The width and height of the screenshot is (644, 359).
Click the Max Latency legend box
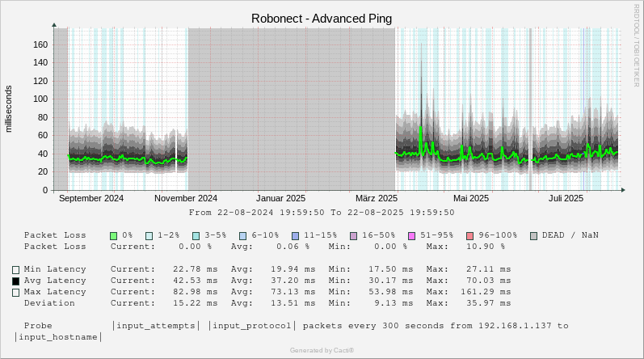[15, 293]
